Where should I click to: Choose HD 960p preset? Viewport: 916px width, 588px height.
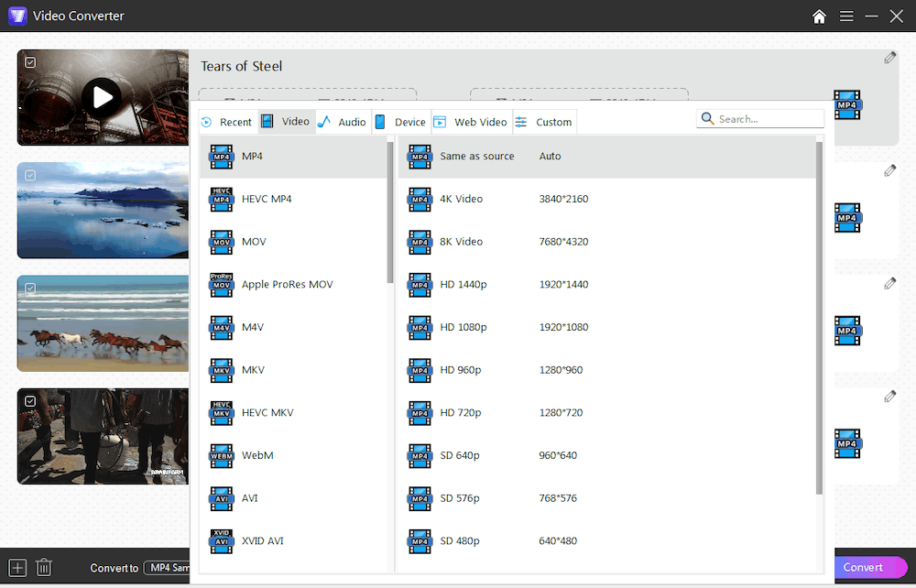tap(607, 370)
